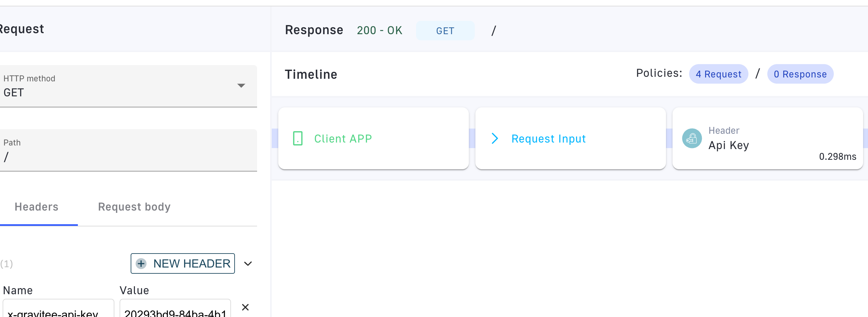Open the Api Key lock icon
The width and height of the screenshot is (868, 317).
coord(692,138)
